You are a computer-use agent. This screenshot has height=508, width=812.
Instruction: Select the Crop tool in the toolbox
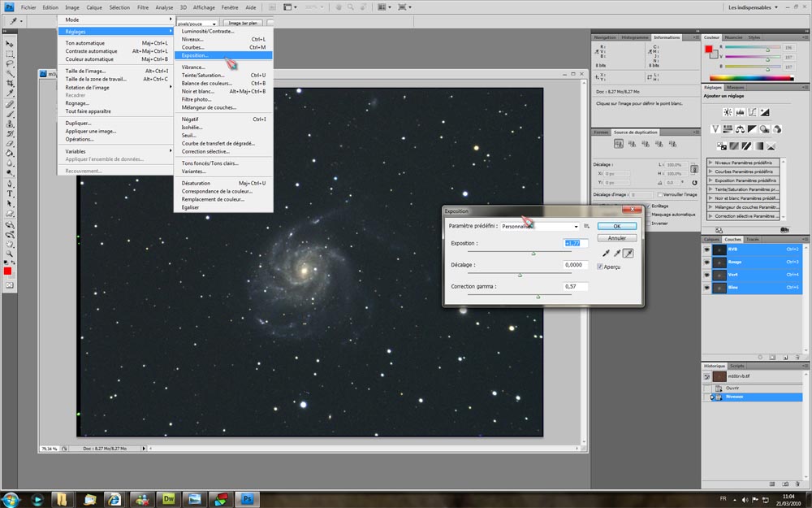[x=10, y=84]
